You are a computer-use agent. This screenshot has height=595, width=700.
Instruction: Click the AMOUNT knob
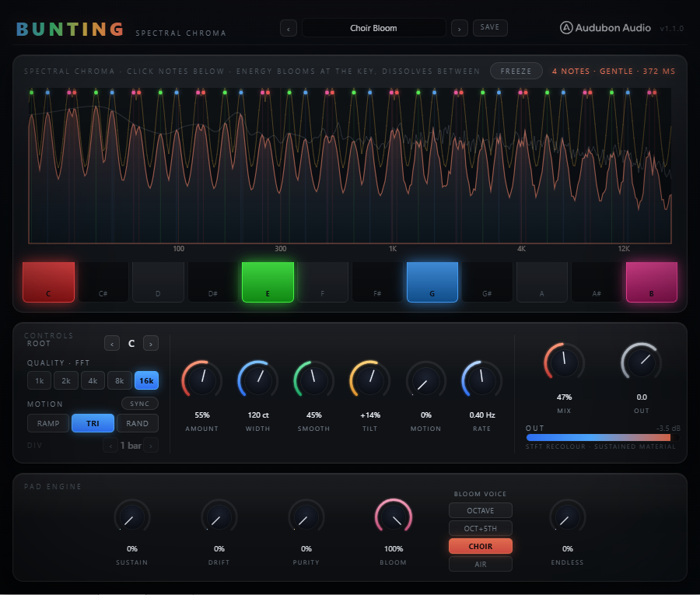pyautogui.click(x=202, y=380)
